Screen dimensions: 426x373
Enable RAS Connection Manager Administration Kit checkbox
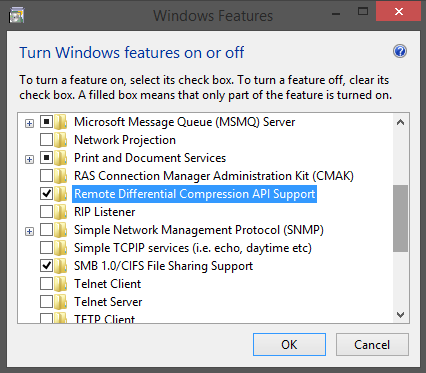coord(46,176)
